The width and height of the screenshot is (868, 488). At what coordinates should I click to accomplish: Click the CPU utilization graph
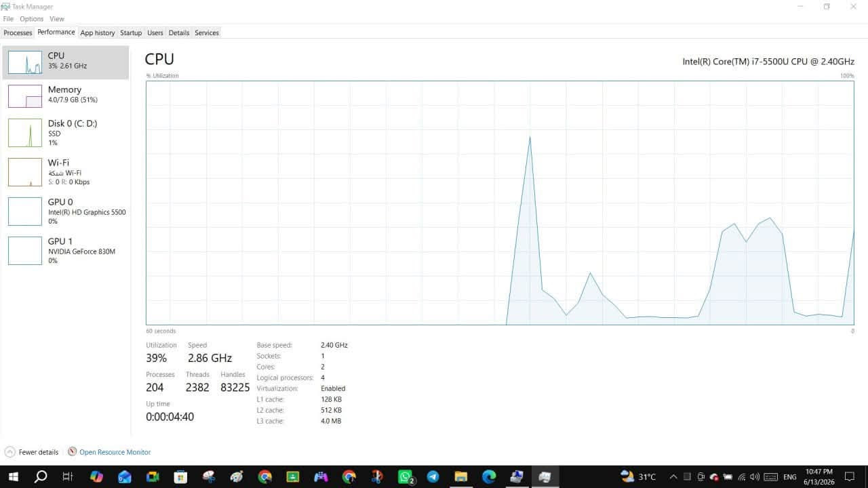pos(500,203)
